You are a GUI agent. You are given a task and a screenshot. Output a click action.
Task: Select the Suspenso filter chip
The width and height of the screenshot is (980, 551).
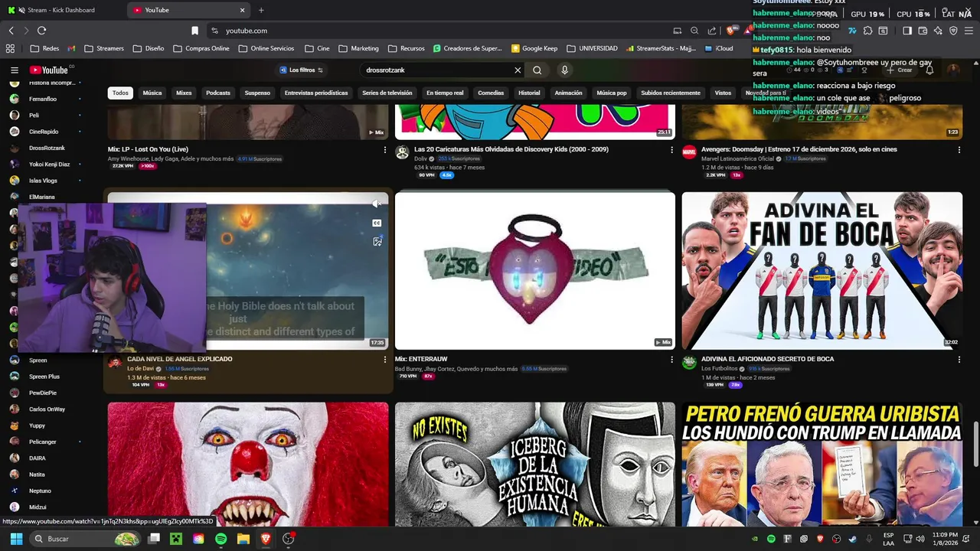257,93
